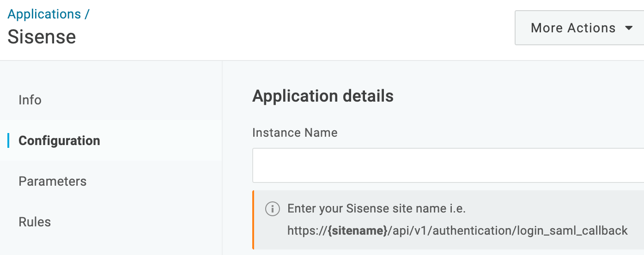Open the More Actions dropdown arrow

(628, 28)
